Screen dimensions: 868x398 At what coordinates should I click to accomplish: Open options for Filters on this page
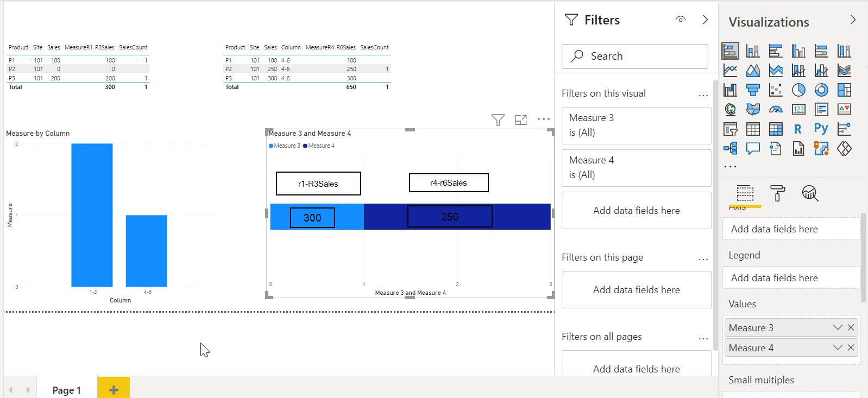pyautogui.click(x=703, y=259)
